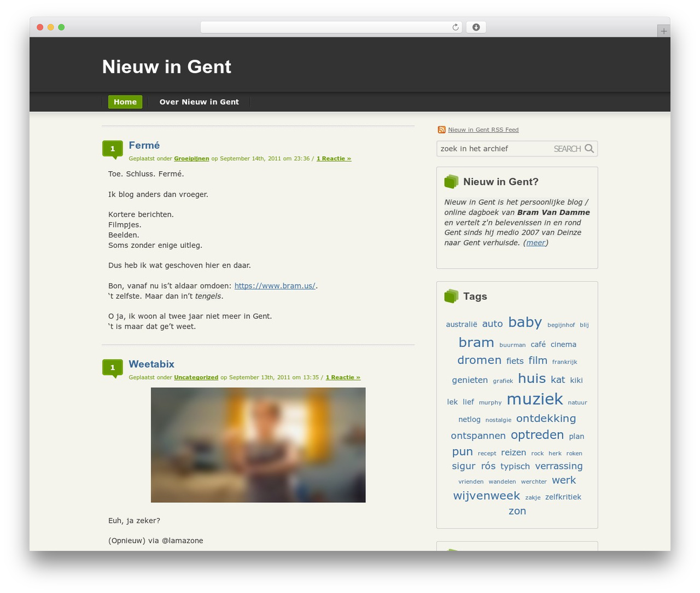
Task: Click the Weetabix comment count bubble
Action: (x=113, y=368)
